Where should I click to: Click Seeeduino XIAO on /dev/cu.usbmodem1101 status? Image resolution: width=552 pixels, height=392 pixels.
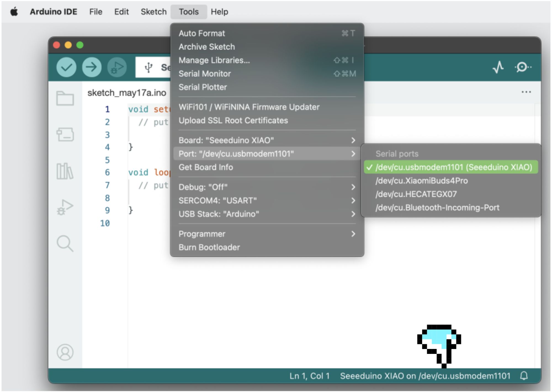point(425,376)
